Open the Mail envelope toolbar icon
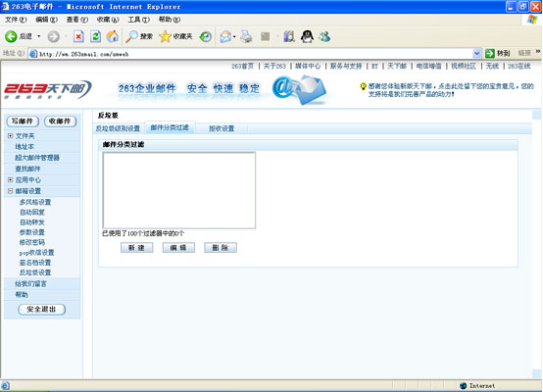543x392 pixels. click(225, 36)
